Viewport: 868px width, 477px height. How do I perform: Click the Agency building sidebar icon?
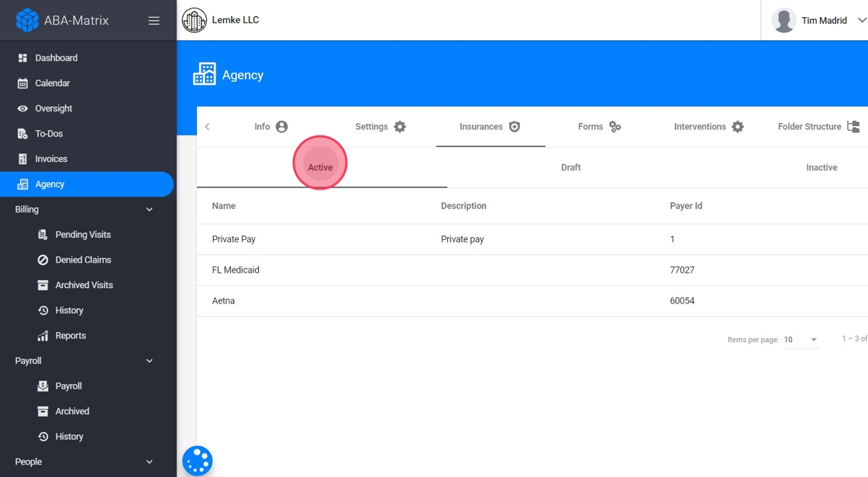click(22, 184)
